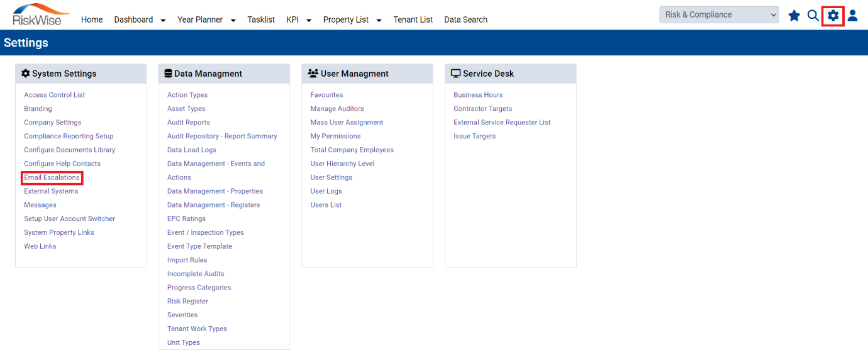Open the Business Hours link
Image resolution: width=868 pixels, height=360 pixels.
[x=478, y=95]
